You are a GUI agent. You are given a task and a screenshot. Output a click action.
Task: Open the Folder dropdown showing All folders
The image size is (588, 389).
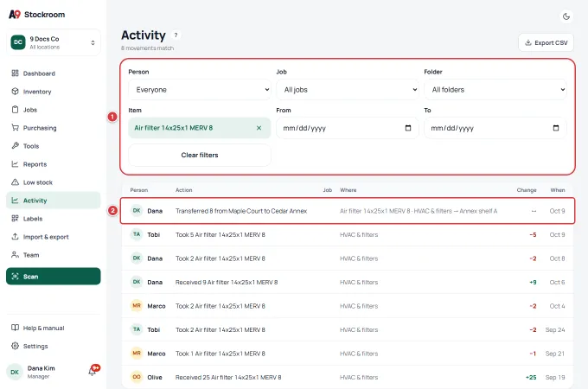(495, 90)
